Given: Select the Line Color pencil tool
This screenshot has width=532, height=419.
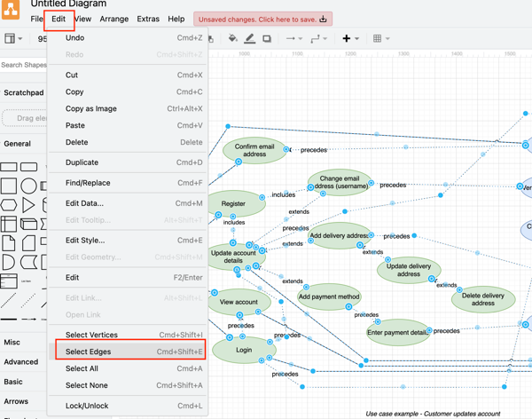Looking at the screenshot, I should (250, 38).
